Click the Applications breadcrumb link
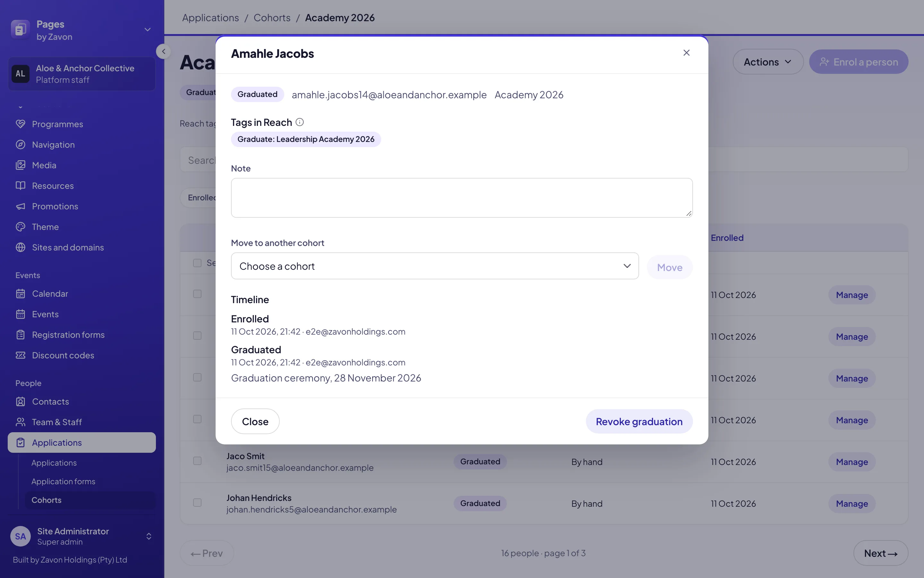 tap(210, 18)
